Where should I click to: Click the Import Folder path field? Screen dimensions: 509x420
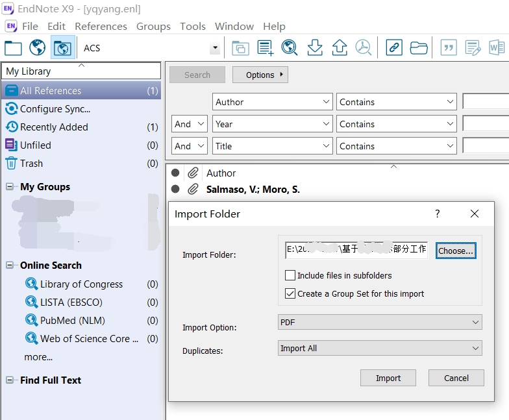click(356, 250)
